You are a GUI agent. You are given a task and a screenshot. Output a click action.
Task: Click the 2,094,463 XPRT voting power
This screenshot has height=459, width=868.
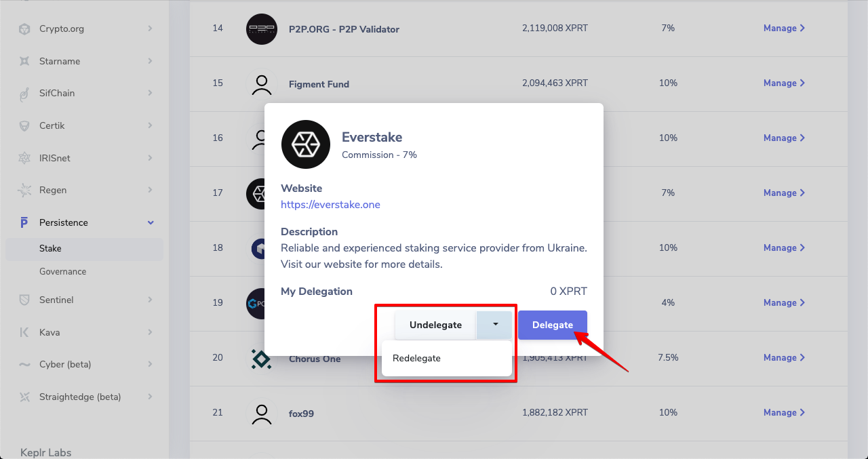coord(555,83)
